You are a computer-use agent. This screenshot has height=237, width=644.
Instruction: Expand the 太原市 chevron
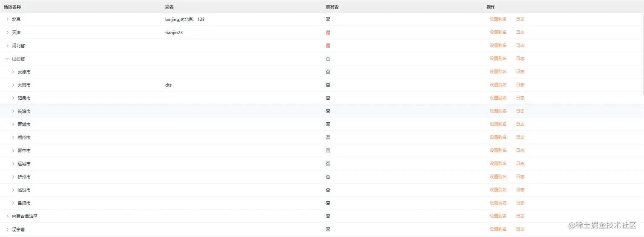[x=13, y=72]
